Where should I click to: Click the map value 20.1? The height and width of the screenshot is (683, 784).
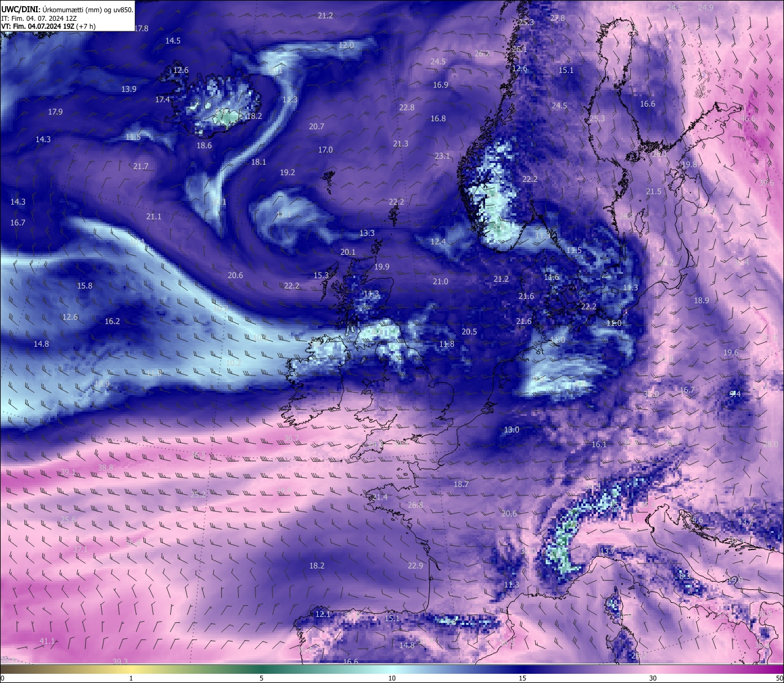[x=348, y=252]
